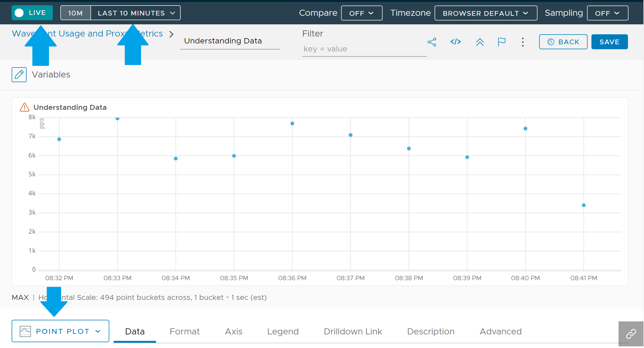This screenshot has height=348, width=644.
Task: Click the double chevron collapse icon
Action: coord(480,42)
